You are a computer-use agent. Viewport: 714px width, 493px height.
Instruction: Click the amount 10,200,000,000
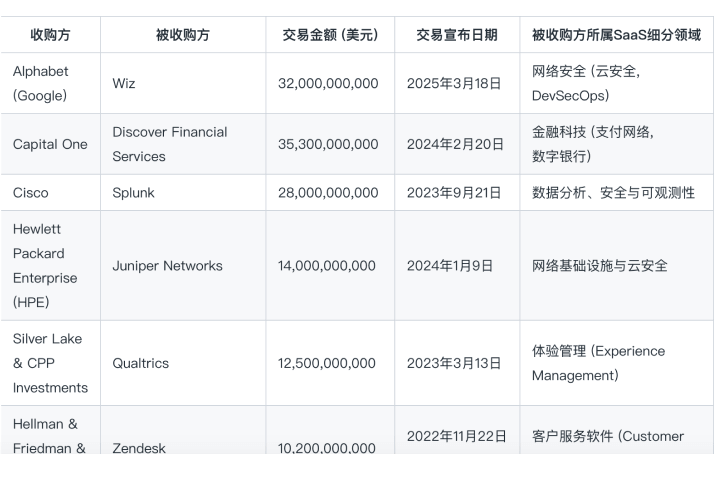pos(326,448)
